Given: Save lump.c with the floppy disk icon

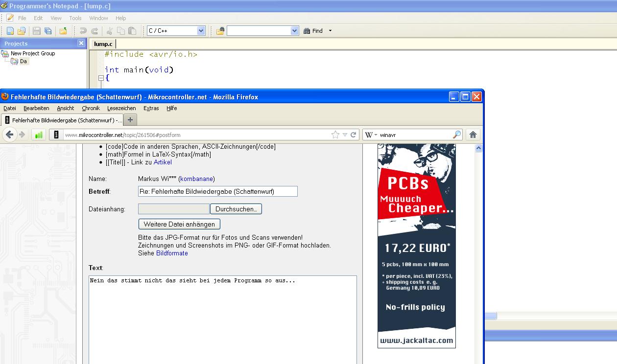Looking at the screenshot, I should (x=37, y=31).
